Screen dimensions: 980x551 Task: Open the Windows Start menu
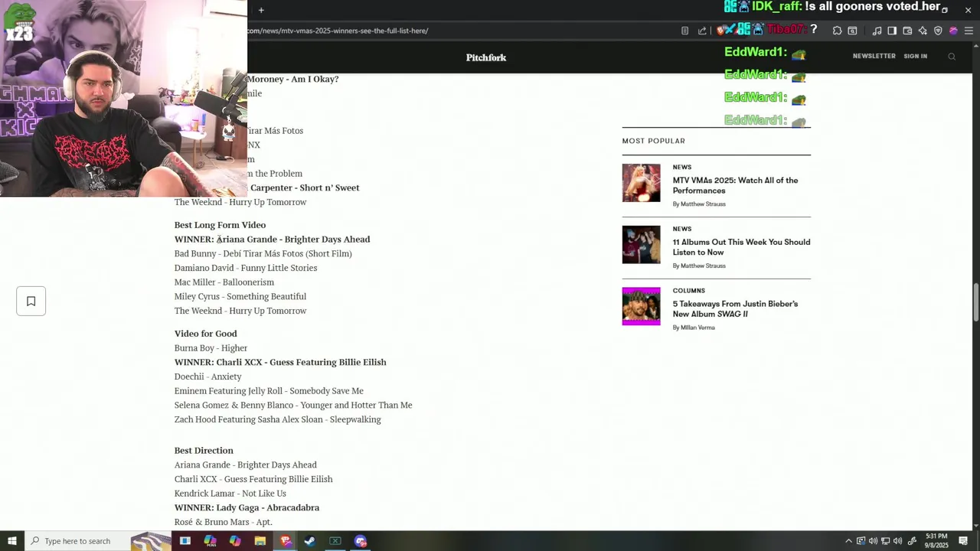tap(11, 541)
